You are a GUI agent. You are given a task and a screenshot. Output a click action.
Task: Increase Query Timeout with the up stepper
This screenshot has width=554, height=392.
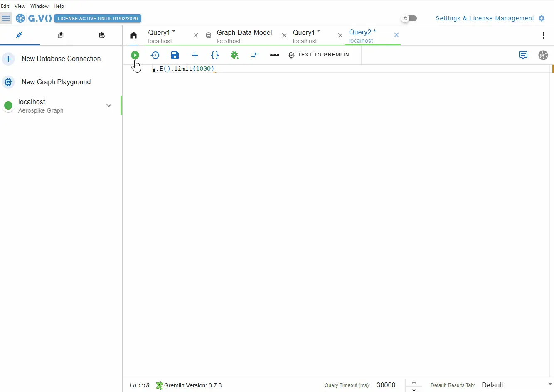(414, 382)
